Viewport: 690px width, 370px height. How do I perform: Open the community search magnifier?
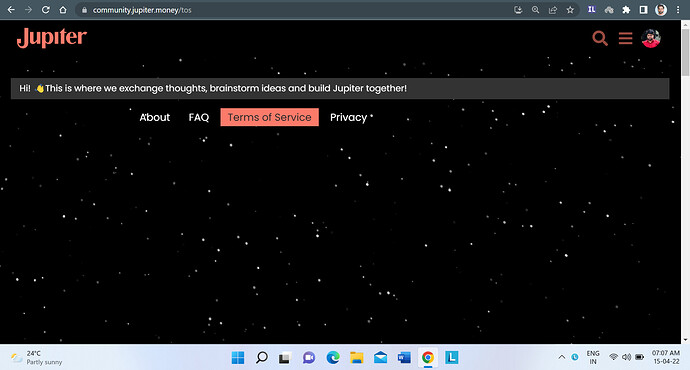click(600, 38)
